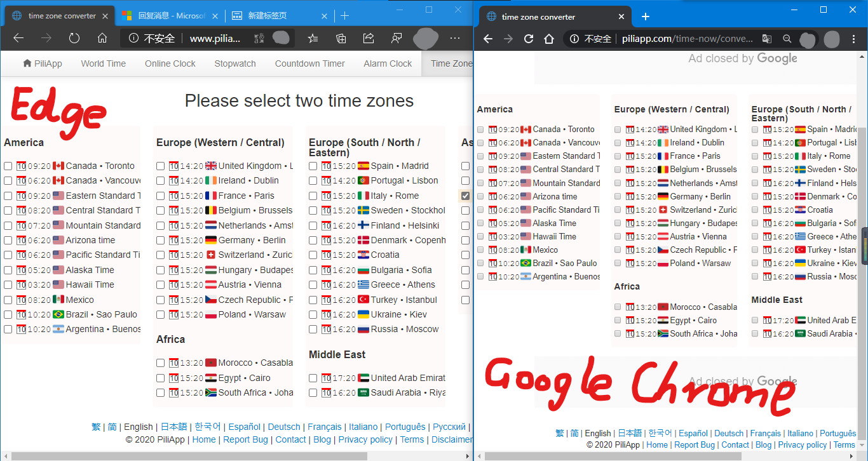Click Edge feedback person icon
Viewport: 868px width, 461px height.
click(x=397, y=38)
